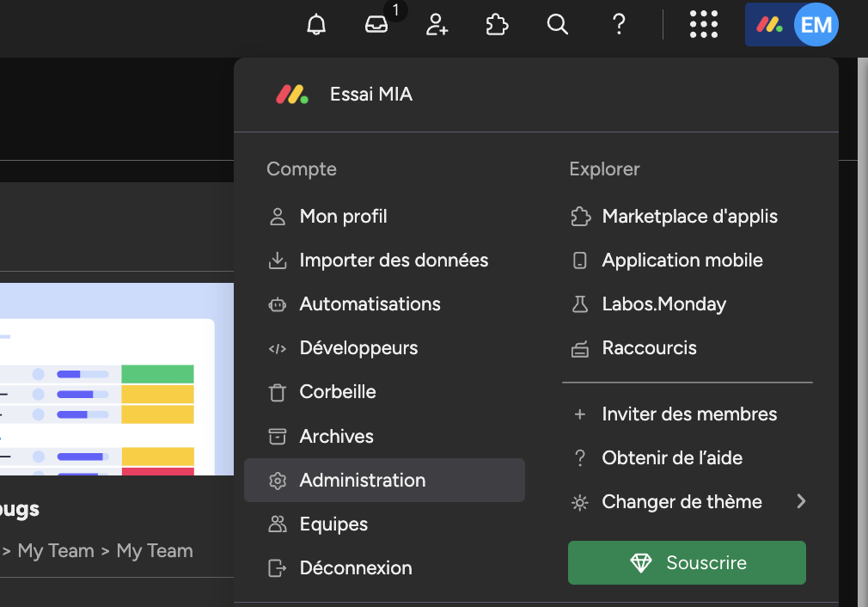Click the green Souscrire button
Viewport: 868px width, 607px height.
pos(687,562)
